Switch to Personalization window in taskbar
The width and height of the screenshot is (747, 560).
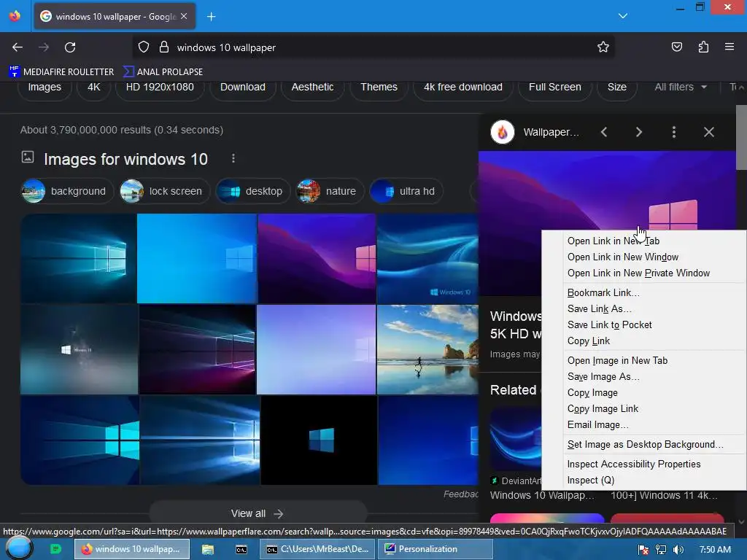[x=435, y=549]
